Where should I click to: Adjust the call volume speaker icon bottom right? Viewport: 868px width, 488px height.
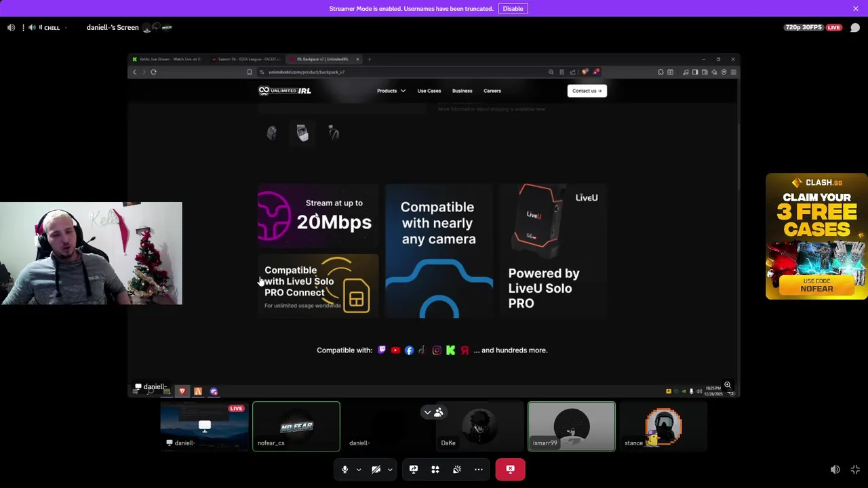click(835, 470)
